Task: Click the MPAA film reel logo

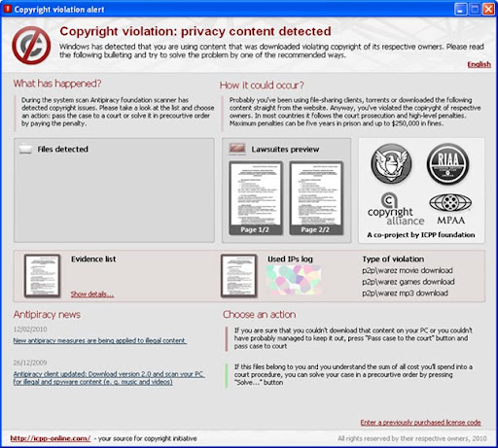Action: (450, 209)
